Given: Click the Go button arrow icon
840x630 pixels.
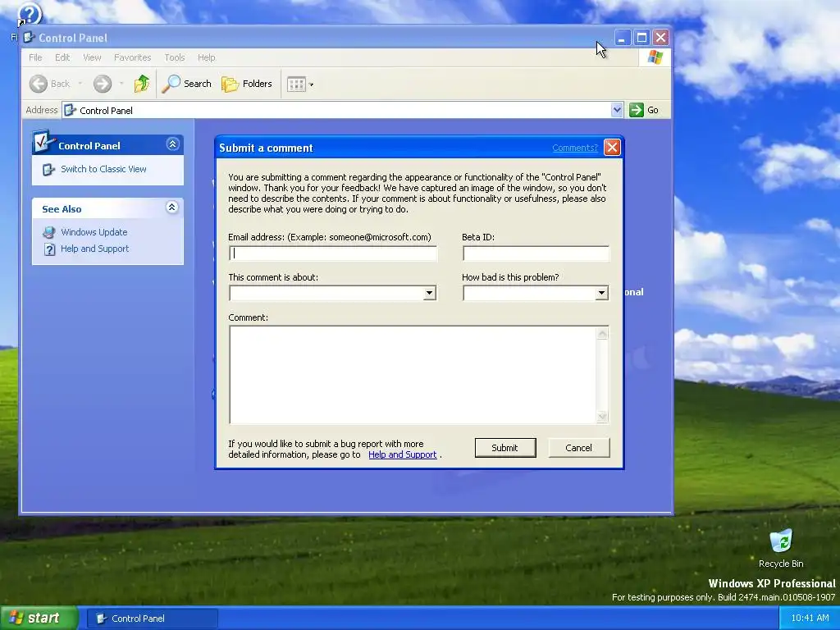Looking at the screenshot, I should tap(636, 110).
